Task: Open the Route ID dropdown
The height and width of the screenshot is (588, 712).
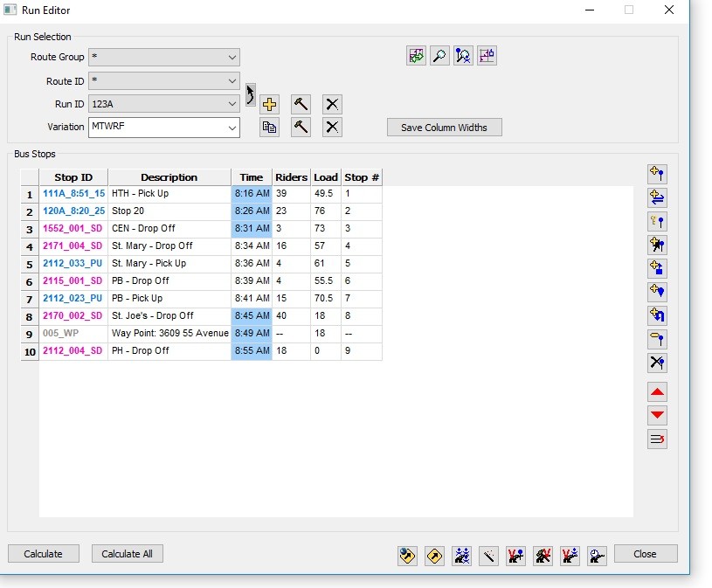Action: coord(164,81)
